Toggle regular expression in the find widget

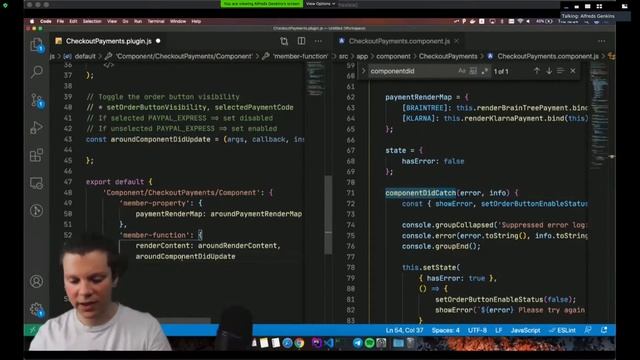click(x=484, y=71)
